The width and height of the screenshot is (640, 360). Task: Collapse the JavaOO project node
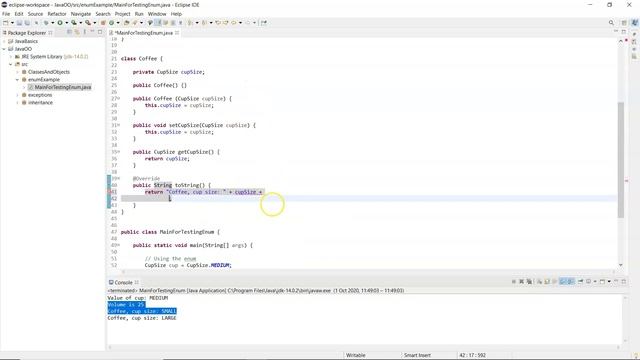(4, 49)
